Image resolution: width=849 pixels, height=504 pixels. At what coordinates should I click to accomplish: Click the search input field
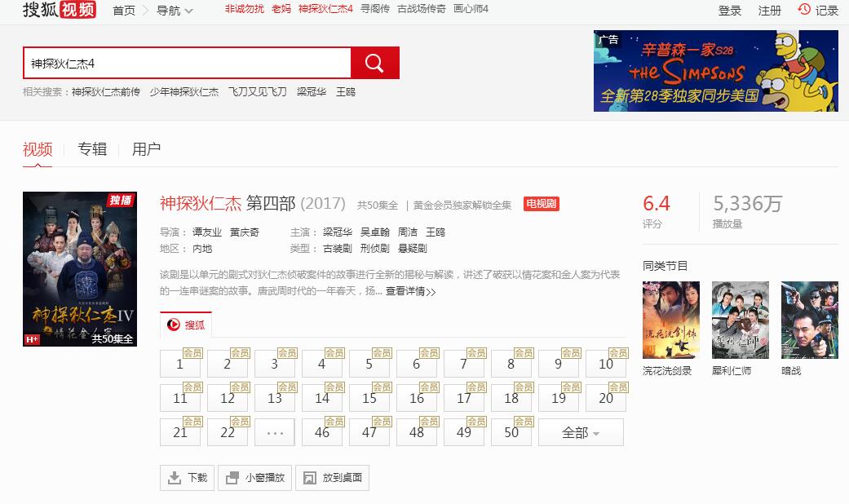click(x=187, y=63)
